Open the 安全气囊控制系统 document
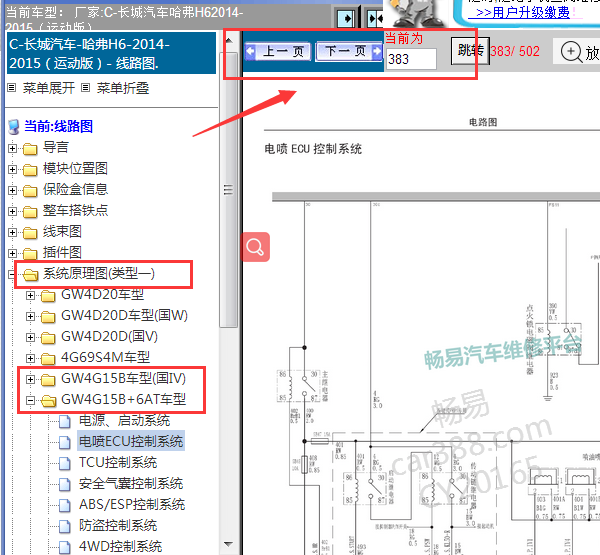The image size is (600, 555). point(131,484)
